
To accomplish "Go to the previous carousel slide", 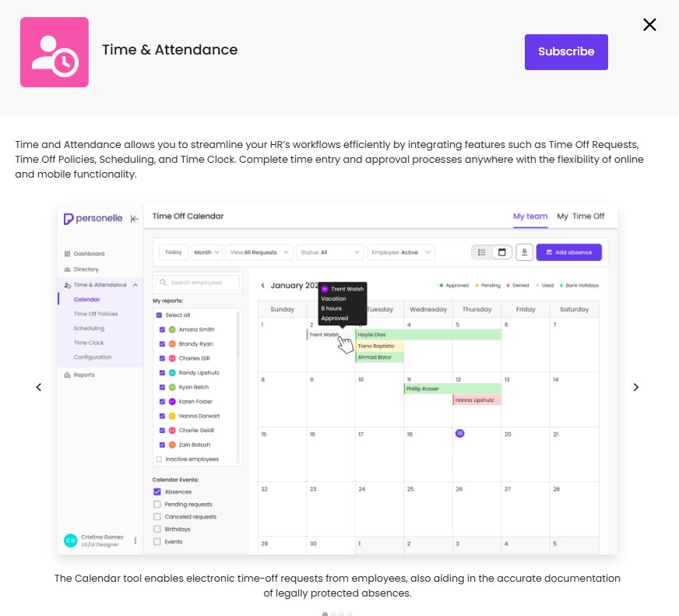I will tap(39, 387).
